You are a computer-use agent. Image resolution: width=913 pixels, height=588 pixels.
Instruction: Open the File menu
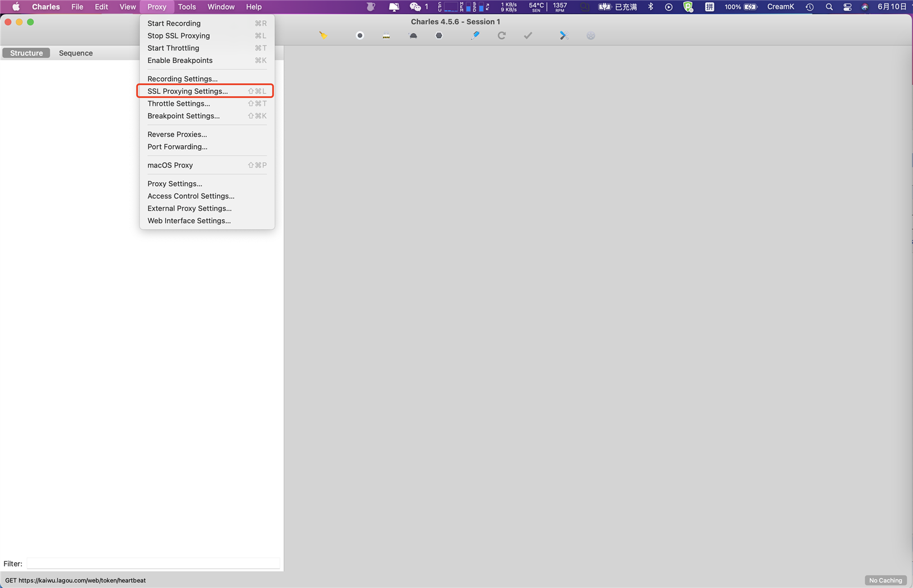(77, 7)
